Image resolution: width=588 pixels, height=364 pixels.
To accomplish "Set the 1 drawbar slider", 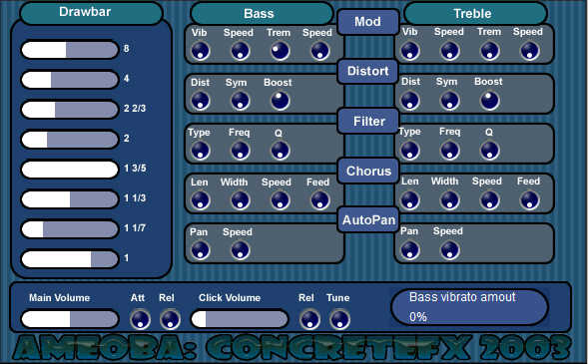I will click(x=70, y=259).
